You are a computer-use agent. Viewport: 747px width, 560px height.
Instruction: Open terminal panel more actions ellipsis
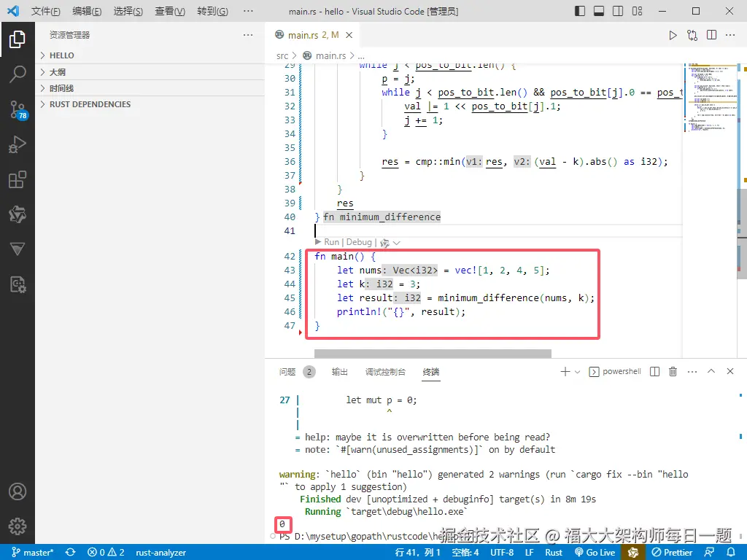[x=692, y=371]
